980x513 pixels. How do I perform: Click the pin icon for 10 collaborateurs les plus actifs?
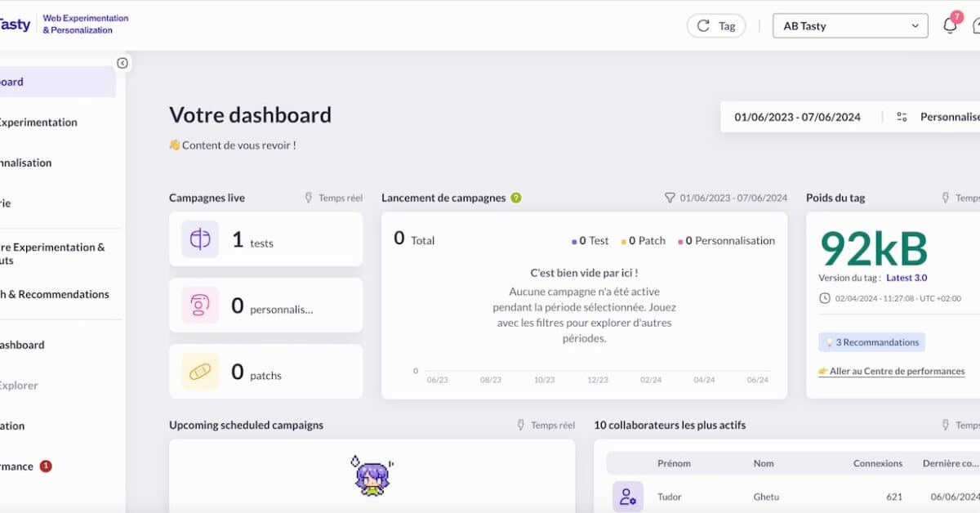pyautogui.click(x=946, y=425)
